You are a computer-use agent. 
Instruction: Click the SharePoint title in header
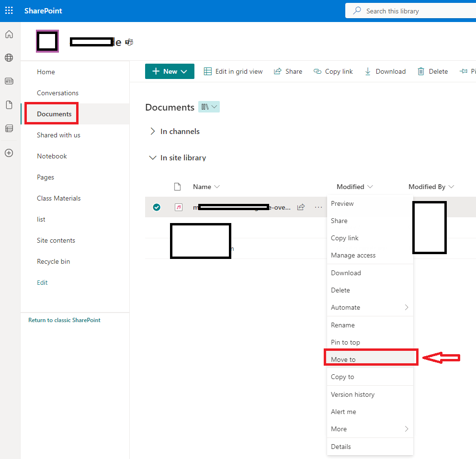(x=43, y=11)
